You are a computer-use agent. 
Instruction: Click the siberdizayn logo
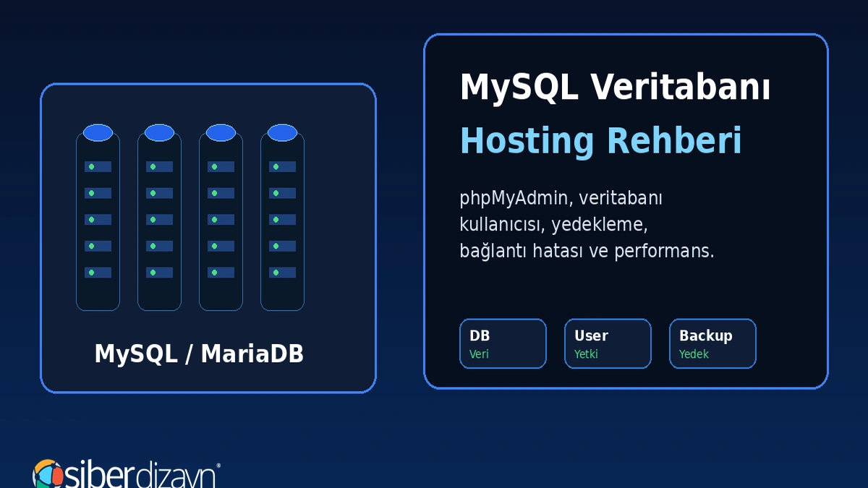click(x=127, y=474)
